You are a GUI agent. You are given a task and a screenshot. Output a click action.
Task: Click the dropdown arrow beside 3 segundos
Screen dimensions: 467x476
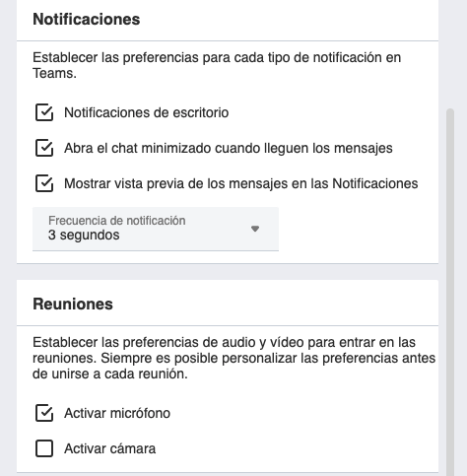click(255, 229)
